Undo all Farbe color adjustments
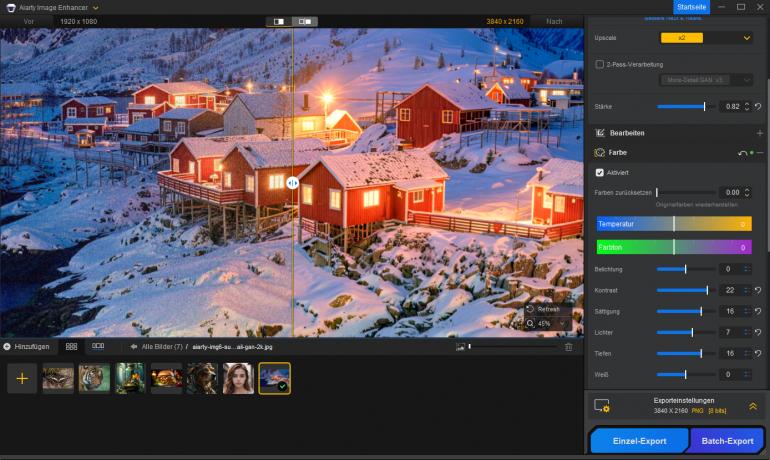Screen dimensions: 770x460 742,153
